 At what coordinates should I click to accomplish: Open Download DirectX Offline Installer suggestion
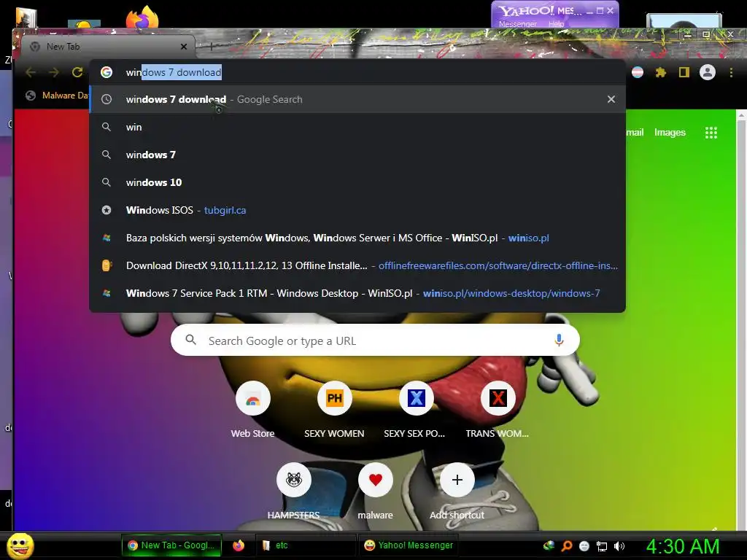pos(357,265)
